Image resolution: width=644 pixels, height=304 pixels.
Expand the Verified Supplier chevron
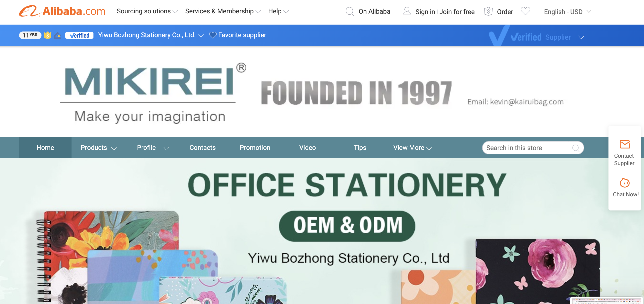pos(581,37)
